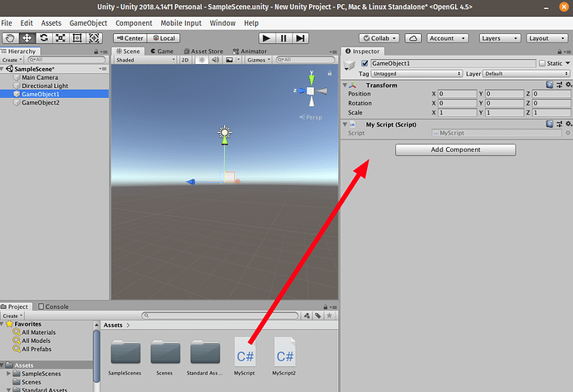Open the Layers dropdown
Viewport: 573px width, 392px height.
[x=500, y=38]
